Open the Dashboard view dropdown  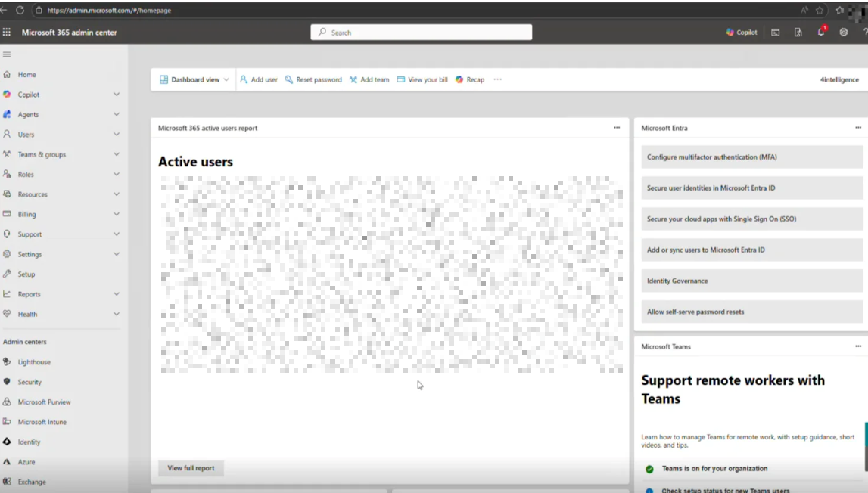click(194, 79)
